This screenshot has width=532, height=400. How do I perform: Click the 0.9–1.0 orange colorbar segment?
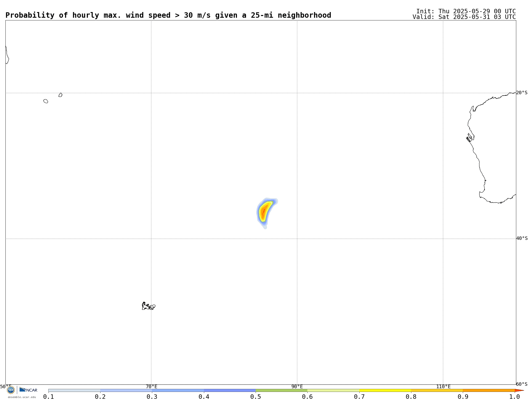(x=489, y=390)
